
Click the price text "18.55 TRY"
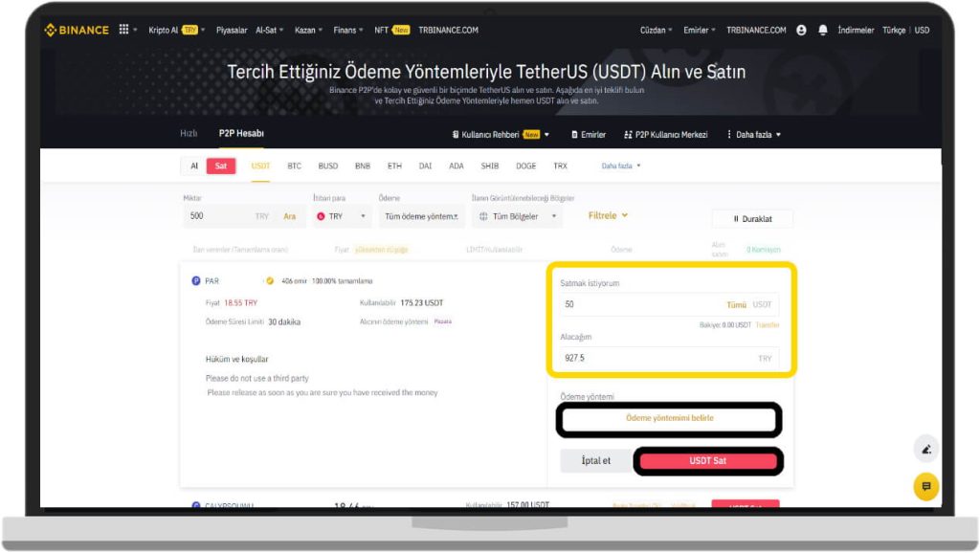coord(240,303)
